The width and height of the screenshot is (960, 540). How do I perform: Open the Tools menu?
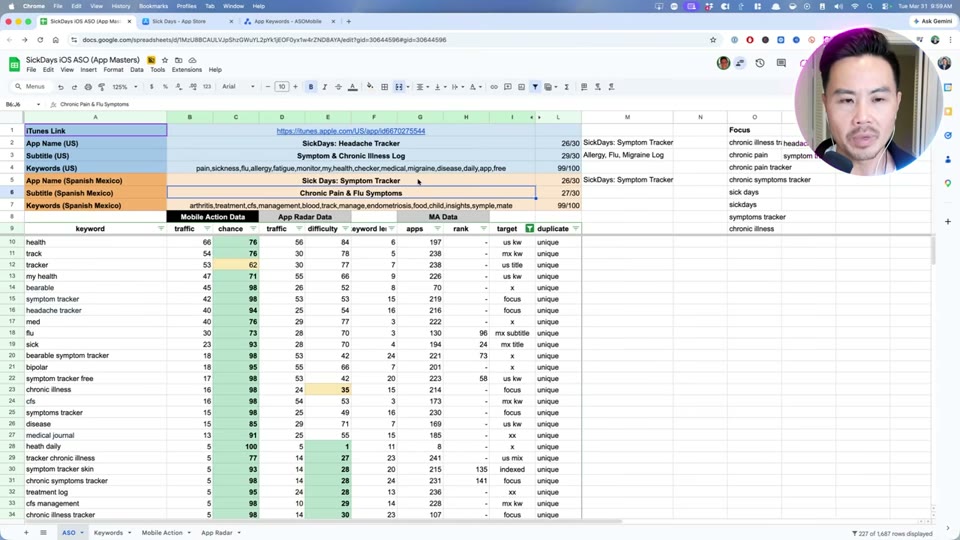click(157, 70)
